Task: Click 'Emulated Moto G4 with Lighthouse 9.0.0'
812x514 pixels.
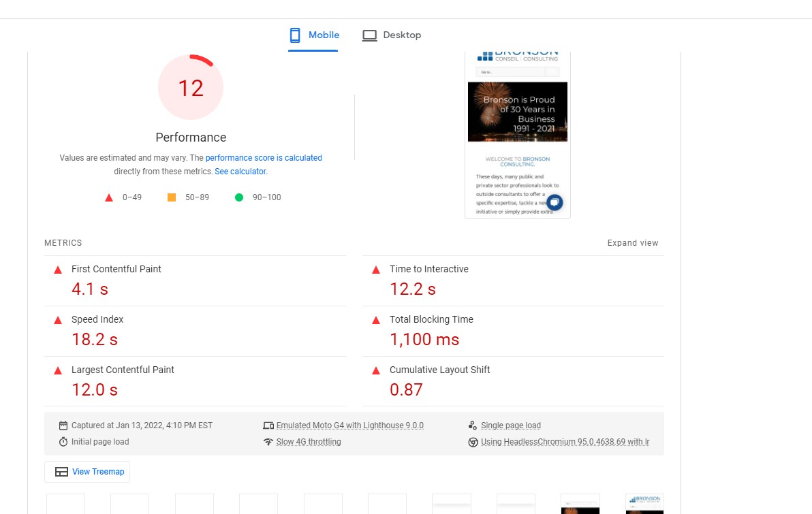Action: tap(349, 425)
